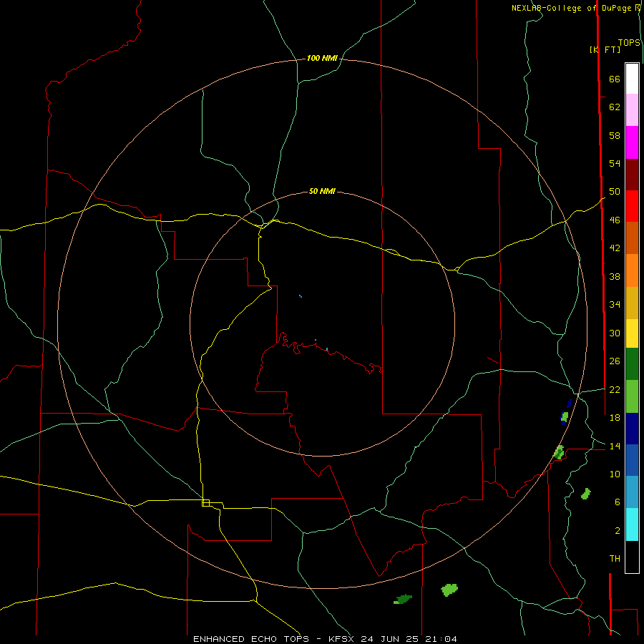Image resolution: width=644 pixels, height=644 pixels.
Task: Click the K FT units label
Action: pos(605,49)
